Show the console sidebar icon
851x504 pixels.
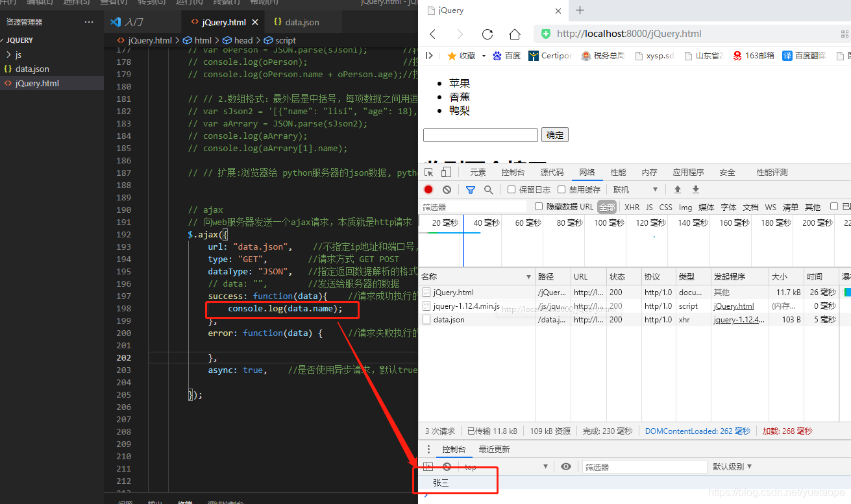coord(428,466)
